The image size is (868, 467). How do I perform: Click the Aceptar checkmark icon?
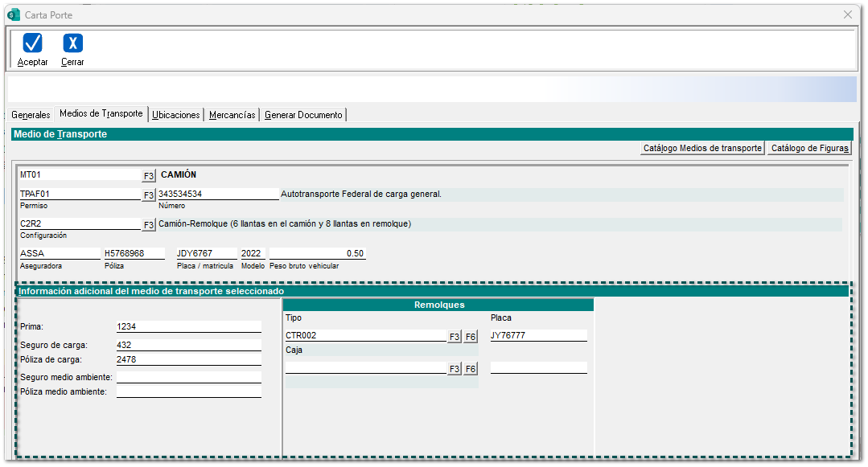(x=32, y=43)
